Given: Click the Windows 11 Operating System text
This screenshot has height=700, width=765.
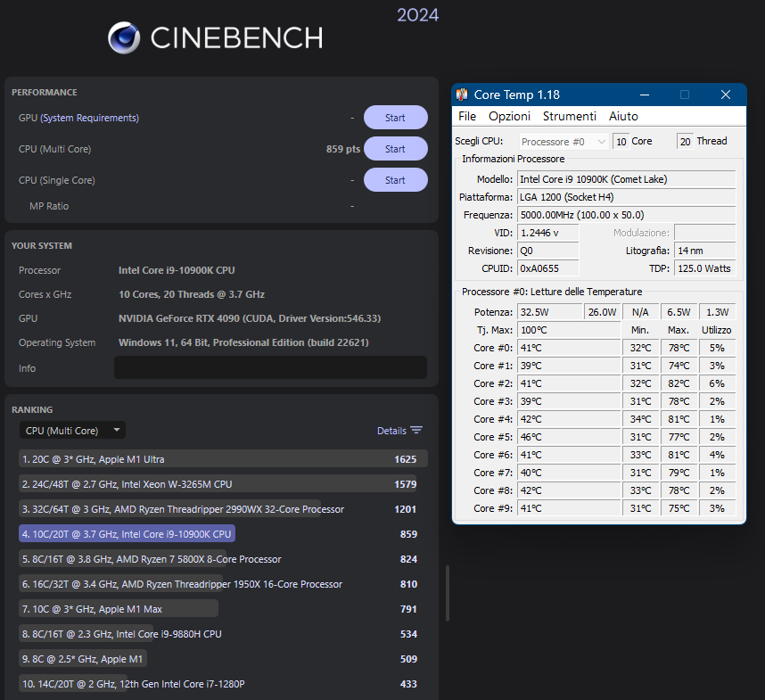Looking at the screenshot, I should click(243, 342).
